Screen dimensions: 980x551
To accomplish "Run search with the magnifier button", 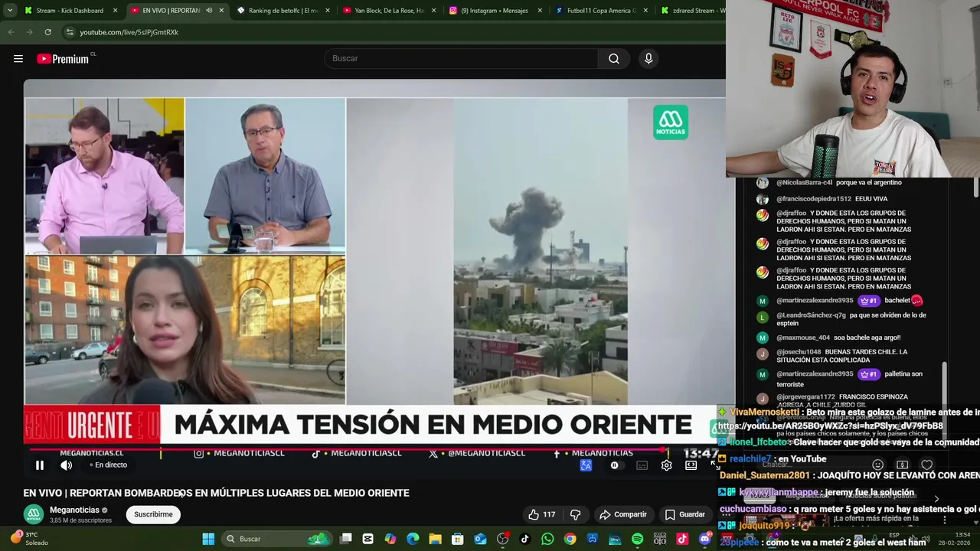I will pyautogui.click(x=614, y=59).
